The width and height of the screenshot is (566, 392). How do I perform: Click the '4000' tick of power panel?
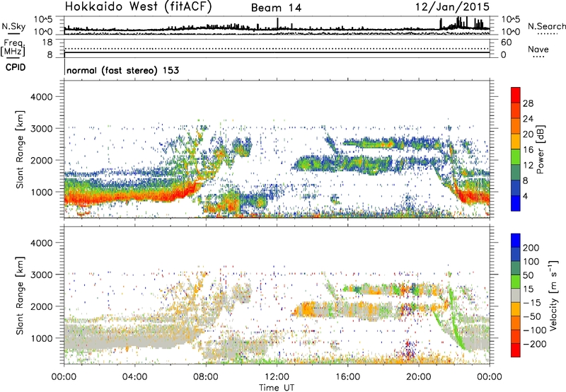coord(42,97)
